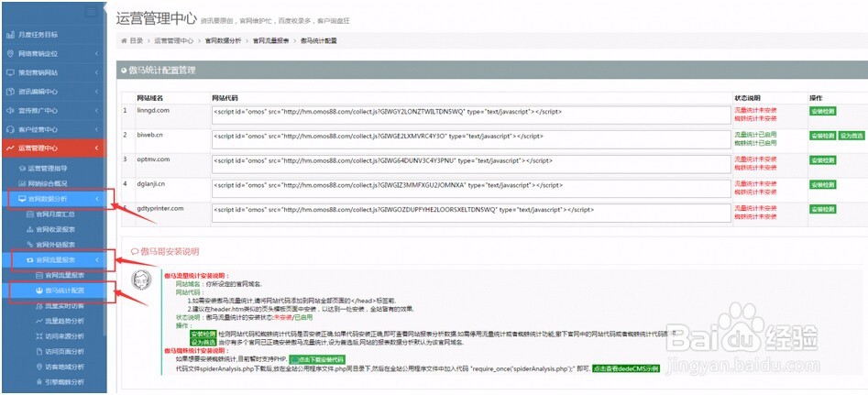The image size is (868, 395).
Task: Click the arrows icon beside 访问来源分析
Action: [38, 335]
